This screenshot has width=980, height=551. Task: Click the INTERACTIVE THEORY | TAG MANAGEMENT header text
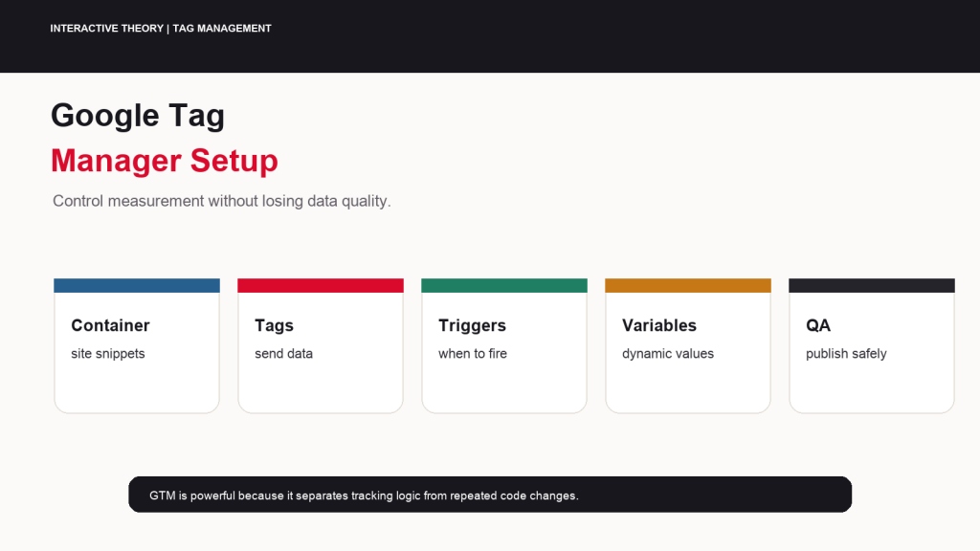tap(161, 28)
